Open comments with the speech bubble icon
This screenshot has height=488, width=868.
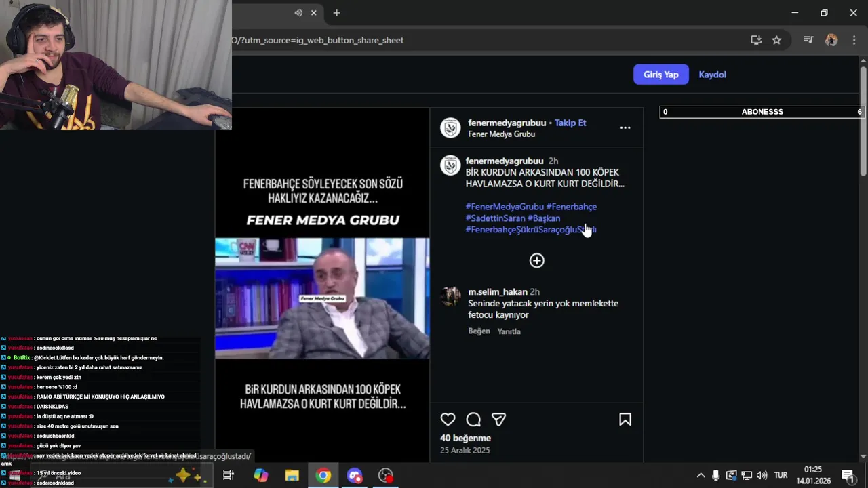pyautogui.click(x=473, y=420)
